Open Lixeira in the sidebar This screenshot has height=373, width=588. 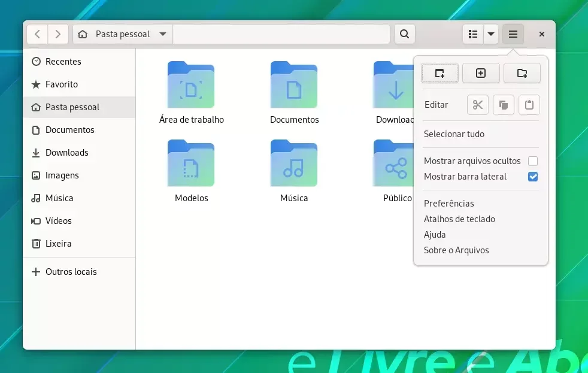pyautogui.click(x=79, y=244)
